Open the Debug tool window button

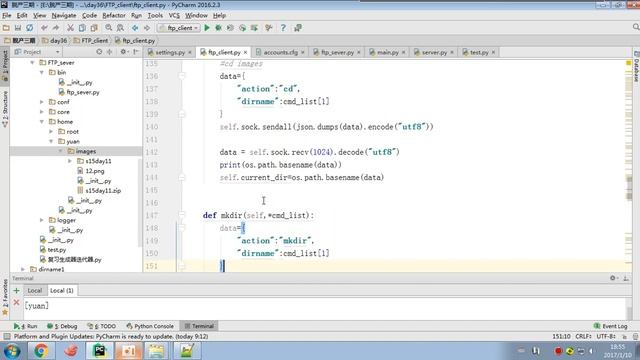62,326
